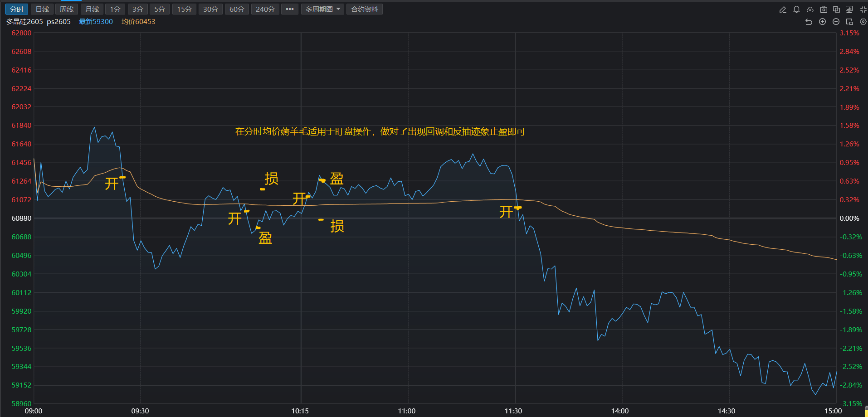868x417 pixels.
Task: Click the picture-in-picture window icon
Action: pyautogui.click(x=849, y=22)
